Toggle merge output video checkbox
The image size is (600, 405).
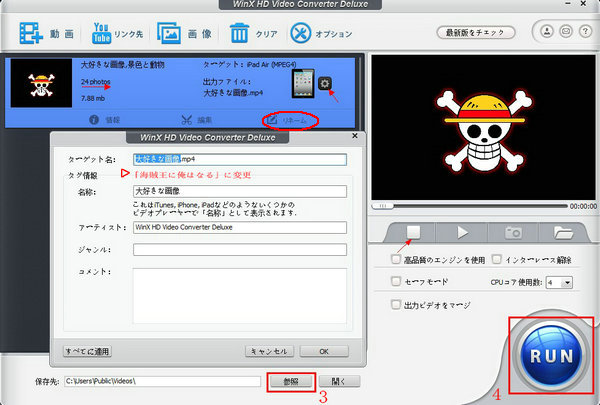pos(396,305)
